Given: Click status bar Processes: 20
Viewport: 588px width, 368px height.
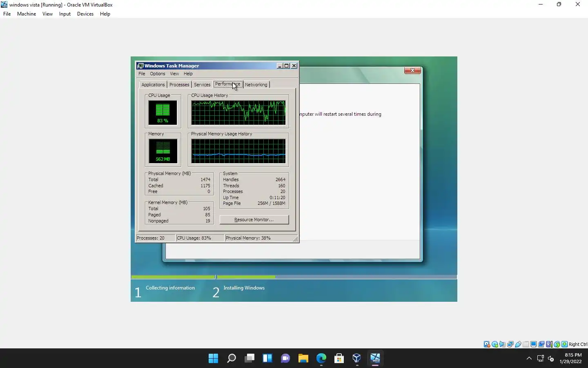Looking at the screenshot, I should (156, 238).
